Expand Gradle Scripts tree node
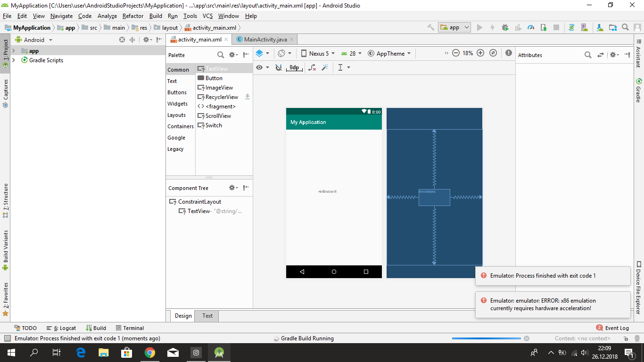Viewport: 644px width, 362px height. point(13,60)
